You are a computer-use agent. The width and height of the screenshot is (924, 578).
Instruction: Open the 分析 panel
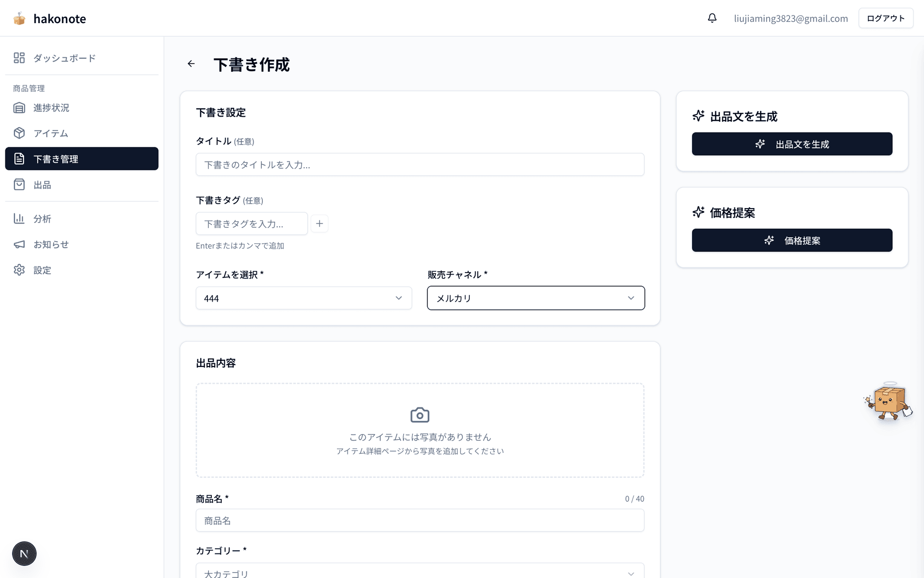(42, 219)
